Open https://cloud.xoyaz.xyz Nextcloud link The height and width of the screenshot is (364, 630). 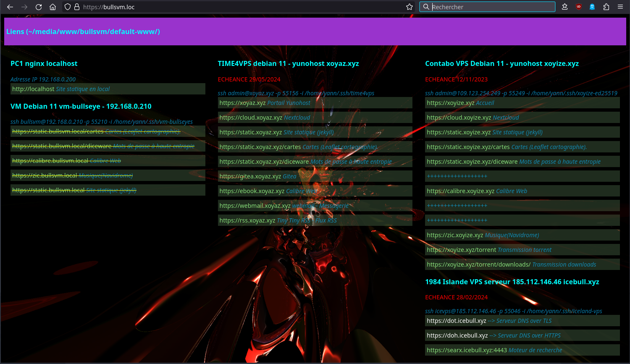point(251,118)
